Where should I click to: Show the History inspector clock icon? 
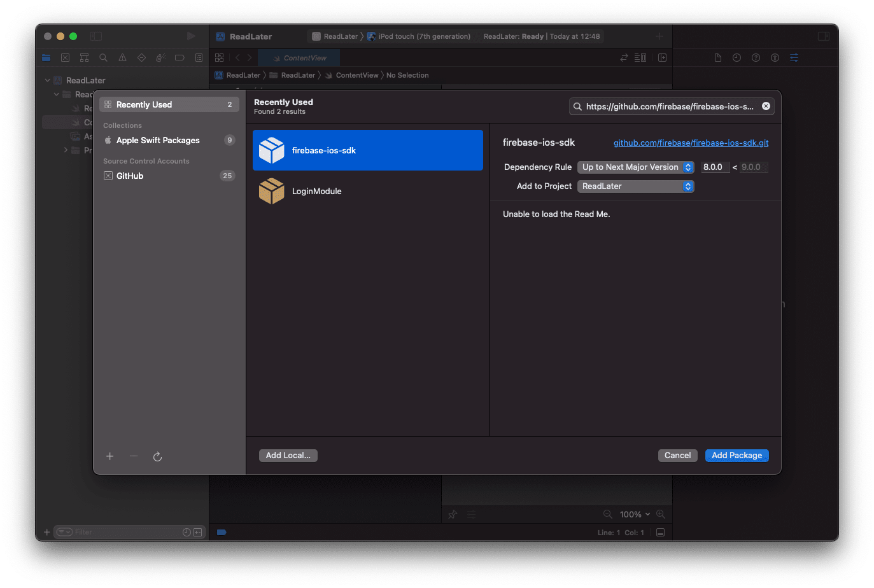(x=737, y=58)
